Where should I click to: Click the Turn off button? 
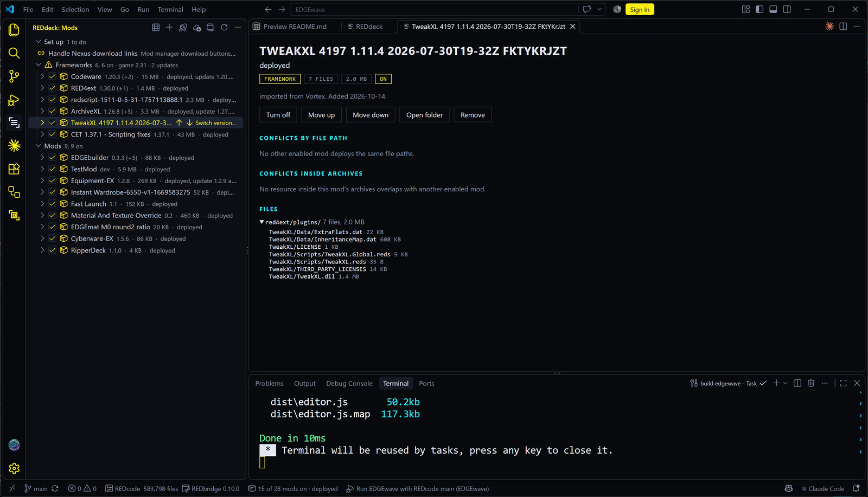click(278, 115)
